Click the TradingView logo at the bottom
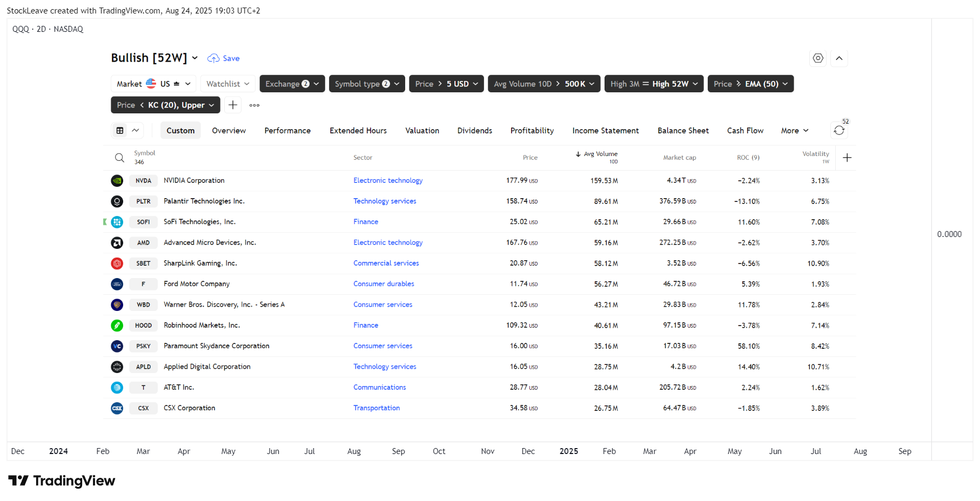This screenshot has width=980, height=501. click(x=62, y=481)
